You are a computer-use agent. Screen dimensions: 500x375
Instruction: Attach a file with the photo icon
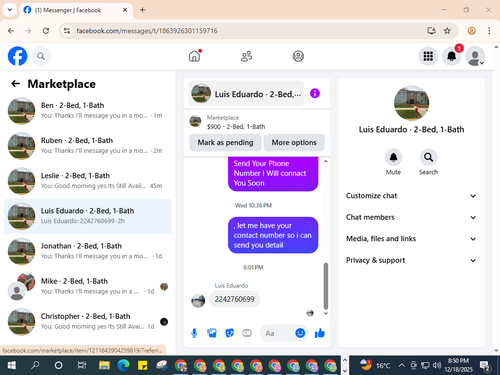[212, 333]
